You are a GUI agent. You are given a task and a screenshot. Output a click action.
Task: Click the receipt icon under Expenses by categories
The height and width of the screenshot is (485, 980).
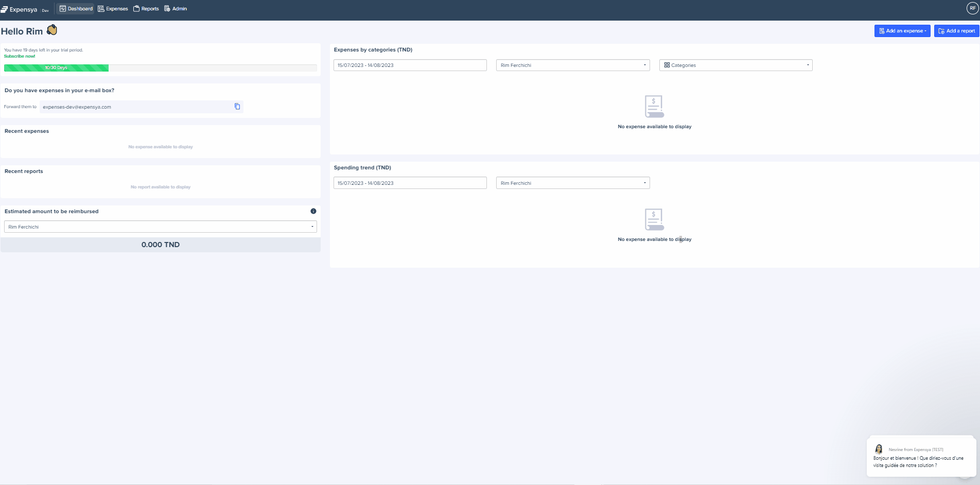(654, 107)
